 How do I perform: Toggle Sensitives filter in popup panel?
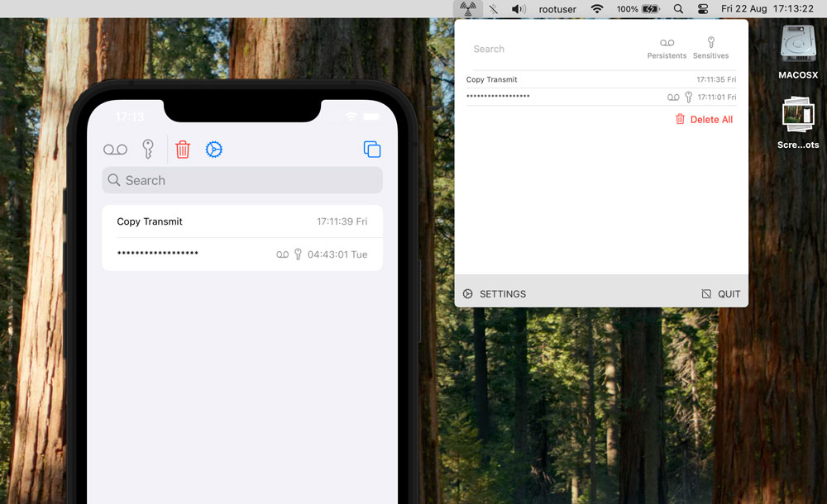click(710, 48)
